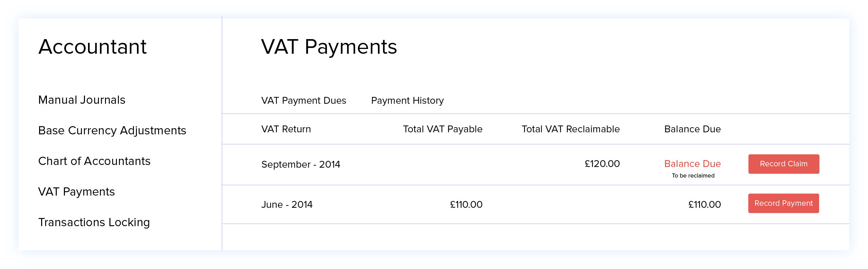The width and height of the screenshot is (868, 269).
Task: Click the VAT Return column header
Action: [x=286, y=129]
